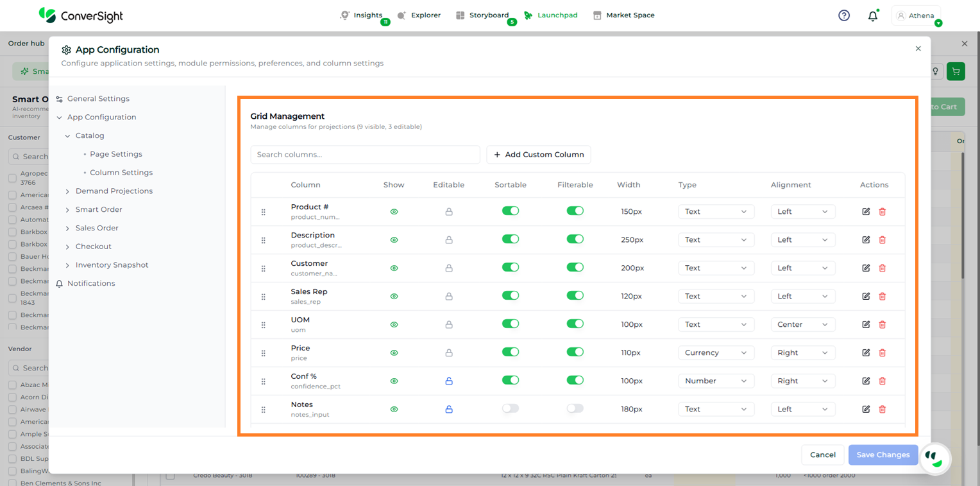Open the notifications bell in top bar
The height and width of the screenshot is (486, 980).
[x=872, y=16]
